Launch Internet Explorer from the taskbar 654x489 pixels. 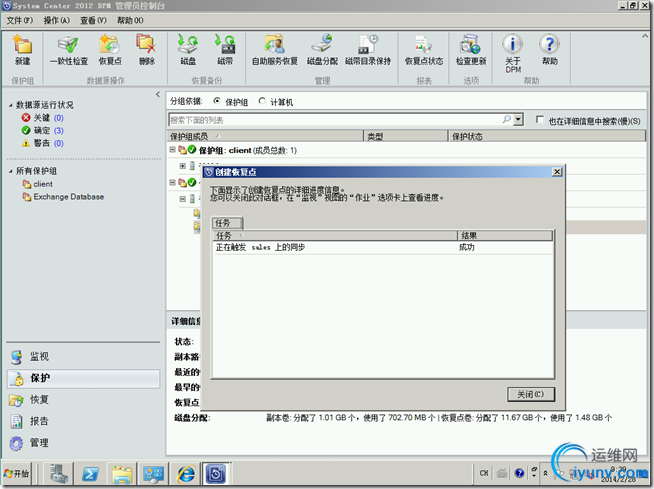(x=185, y=474)
